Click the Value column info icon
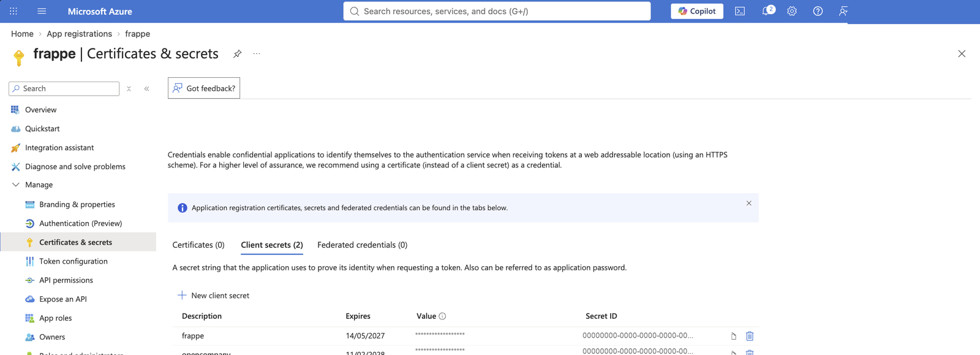 pyautogui.click(x=442, y=316)
